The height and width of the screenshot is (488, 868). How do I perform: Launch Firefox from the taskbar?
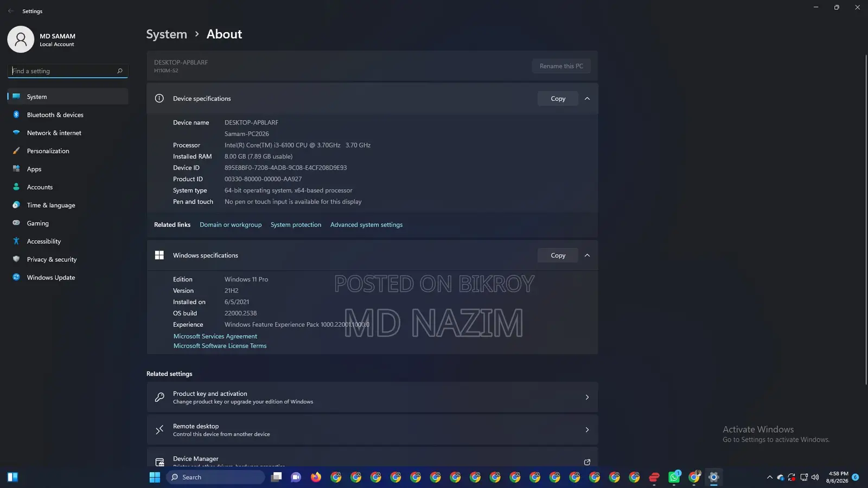pos(316,477)
